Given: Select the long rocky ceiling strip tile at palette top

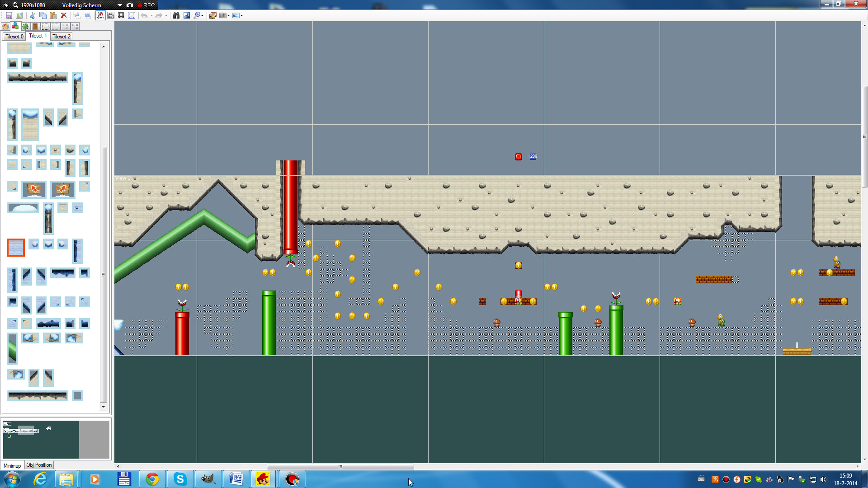Looking at the screenshot, I should point(38,78).
